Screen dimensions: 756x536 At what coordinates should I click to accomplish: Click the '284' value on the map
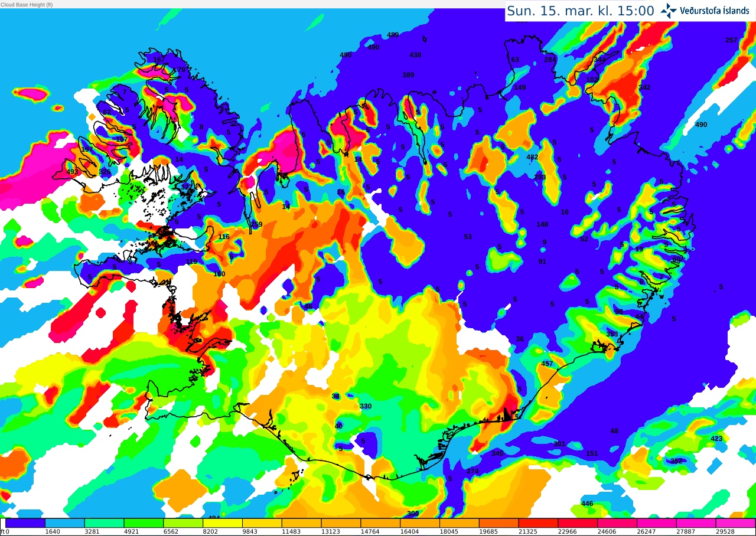pyautogui.click(x=550, y=60)
